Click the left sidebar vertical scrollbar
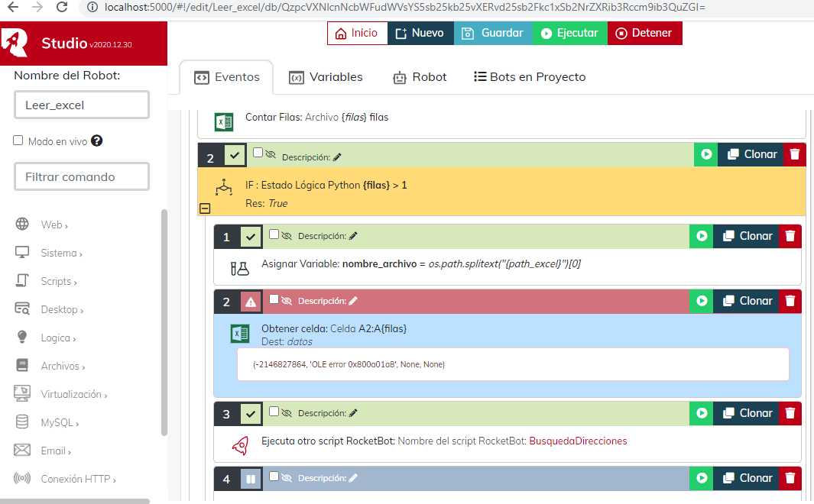Viewport: 814px width, 504px height. 164,321
